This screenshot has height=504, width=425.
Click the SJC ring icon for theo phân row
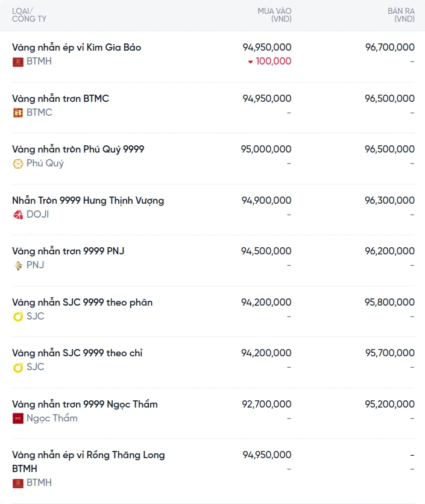click(18, 317)
